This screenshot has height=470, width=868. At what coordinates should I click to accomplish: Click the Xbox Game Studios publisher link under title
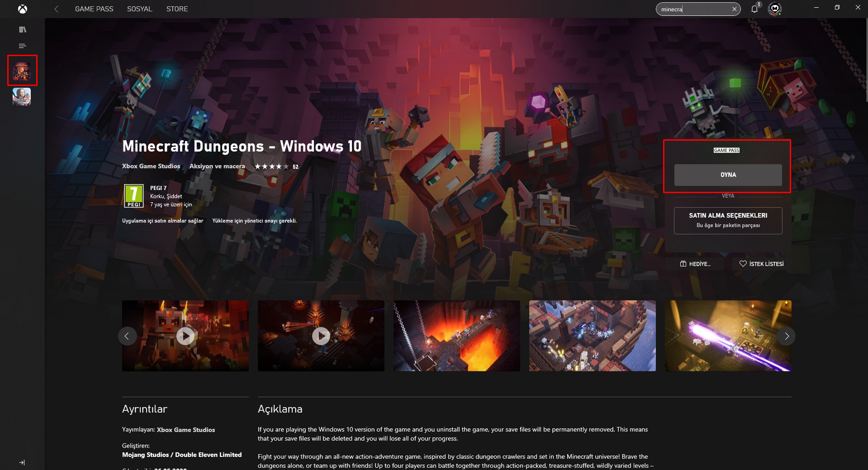click(151, 166)
